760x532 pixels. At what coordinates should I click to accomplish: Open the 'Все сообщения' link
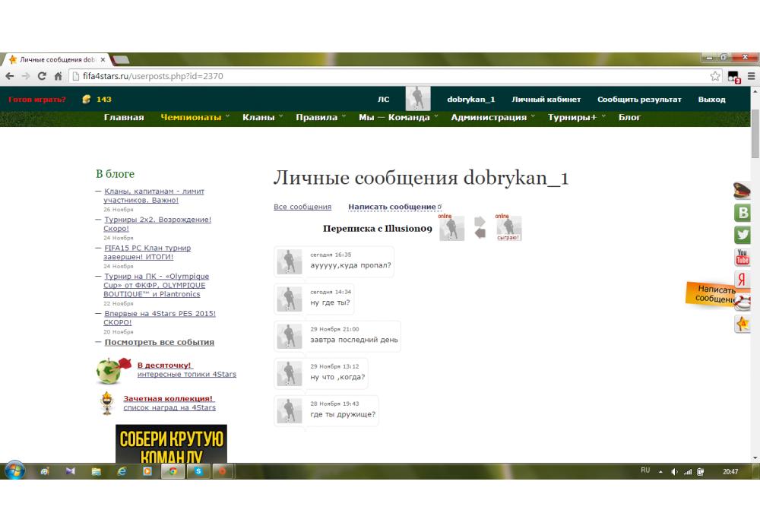(302, 207)
